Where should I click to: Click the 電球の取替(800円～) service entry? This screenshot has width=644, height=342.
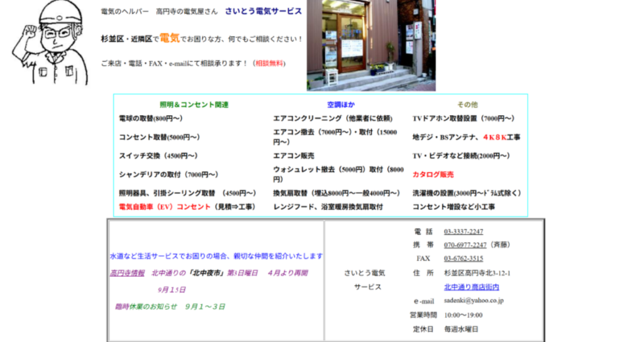[150, 118]
